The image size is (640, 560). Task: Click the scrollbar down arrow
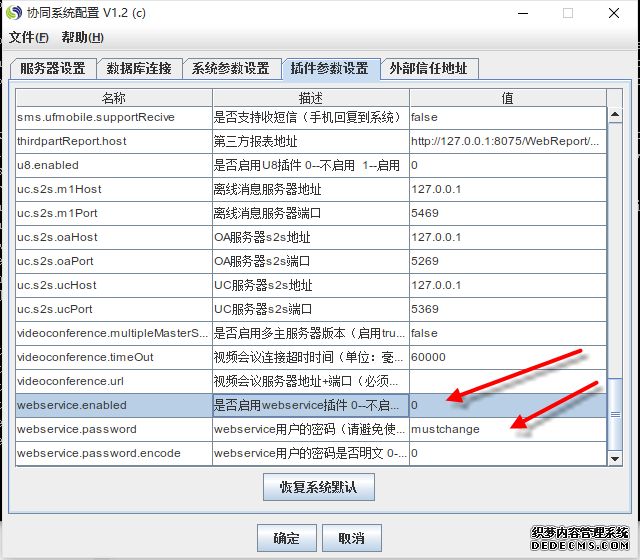click(x=615, y=458)
